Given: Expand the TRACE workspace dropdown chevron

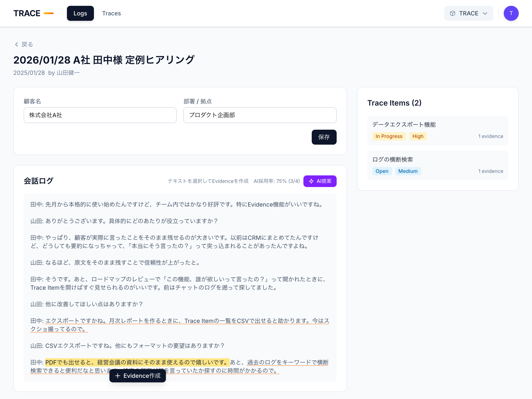Looking at the screenshot, I should point(485,13).
